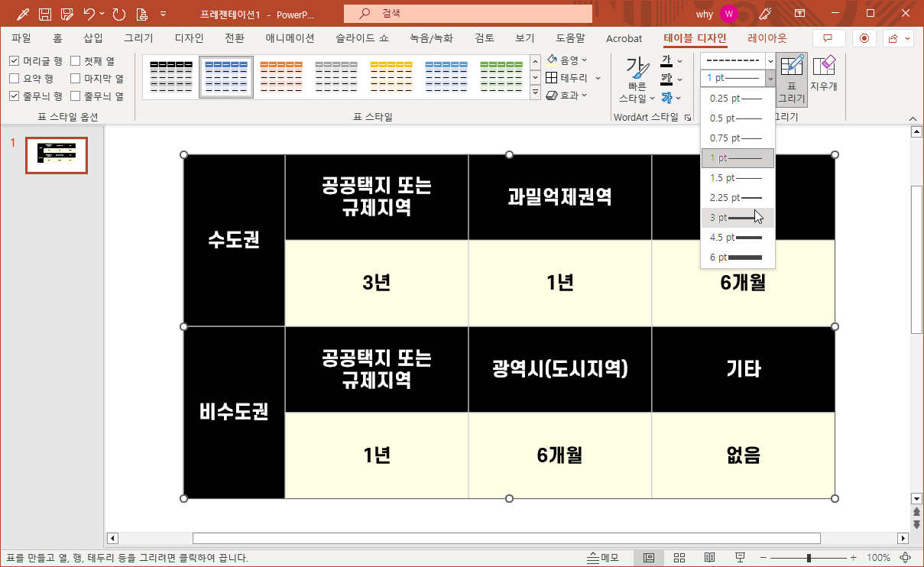Click the print preview document icon

click(x=141, y=14)
